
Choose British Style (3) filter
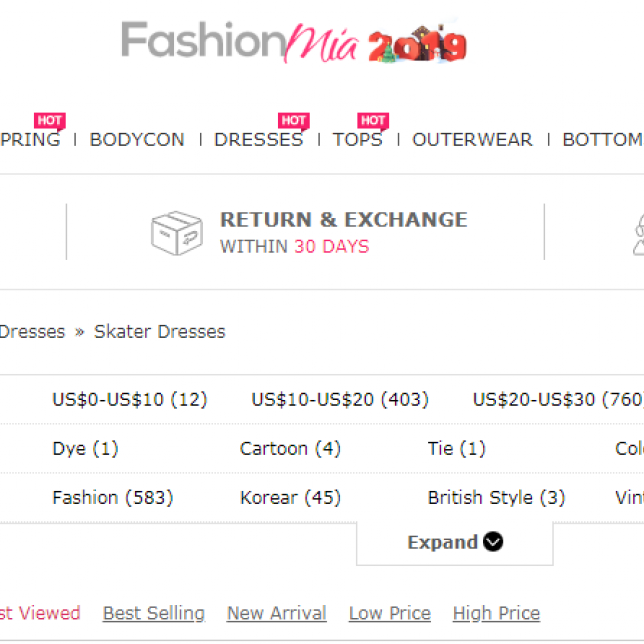(x=497, y=498)
